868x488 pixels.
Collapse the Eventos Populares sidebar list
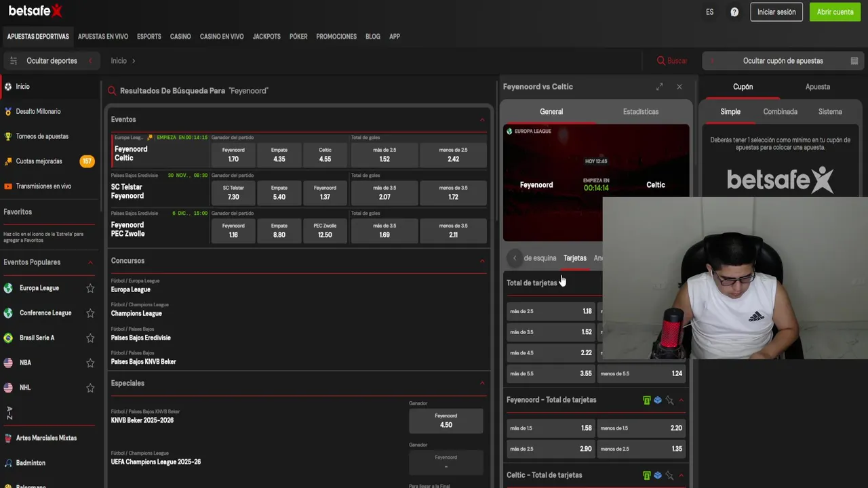pyautogui.click(x=90, y=262)
